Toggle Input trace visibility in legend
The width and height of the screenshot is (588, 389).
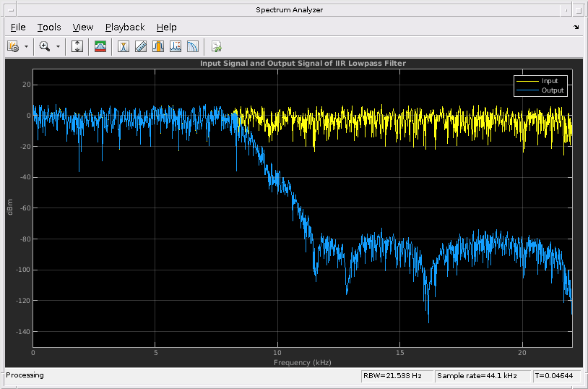[x=550, y=81]
